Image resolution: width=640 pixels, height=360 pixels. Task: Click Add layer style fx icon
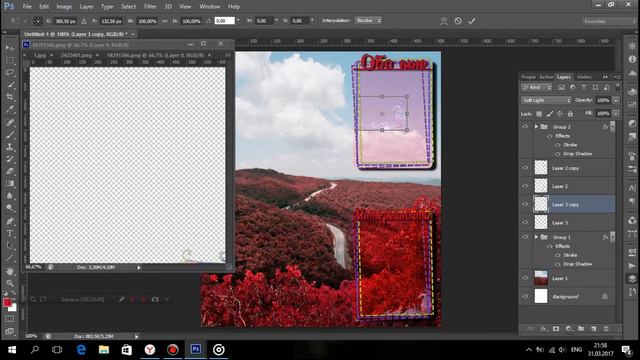[543, 329]
